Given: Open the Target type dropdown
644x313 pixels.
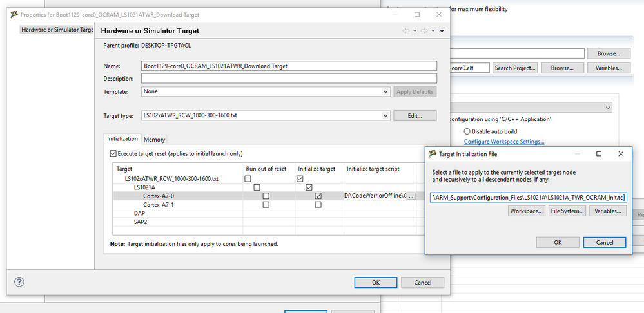Looking at the screenshot, I should [385, 116].
